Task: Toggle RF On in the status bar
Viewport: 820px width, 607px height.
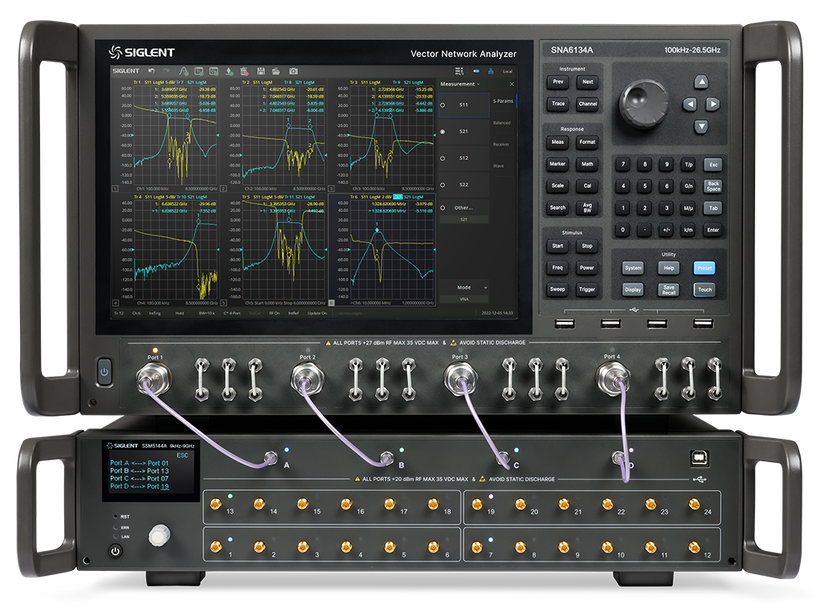Action: click(x=274, y=313)
